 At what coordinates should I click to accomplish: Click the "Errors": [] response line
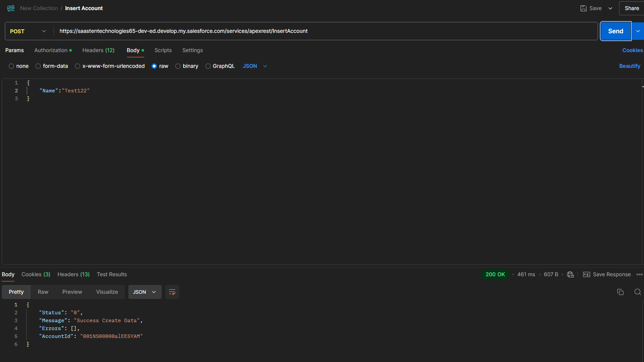tap(60, 328)
